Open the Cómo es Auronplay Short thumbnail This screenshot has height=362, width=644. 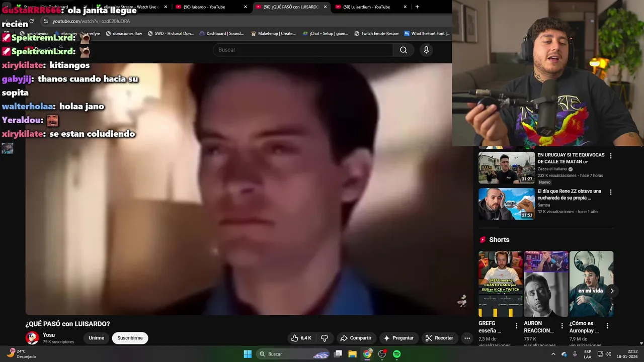[591, 284]
